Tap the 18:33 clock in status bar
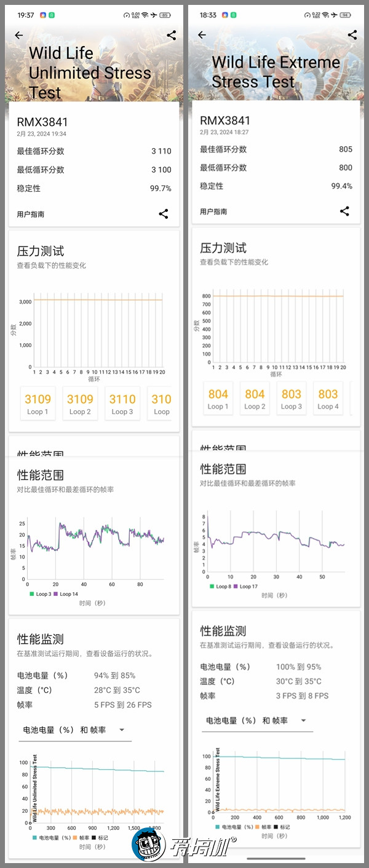369x868 pixels. (208, 15)
